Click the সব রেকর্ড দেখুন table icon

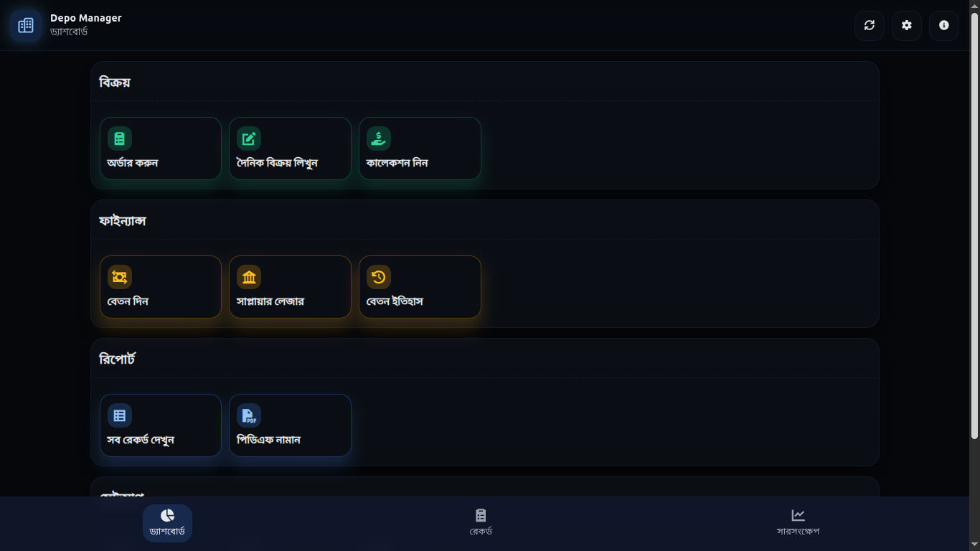tap(119, 415)
